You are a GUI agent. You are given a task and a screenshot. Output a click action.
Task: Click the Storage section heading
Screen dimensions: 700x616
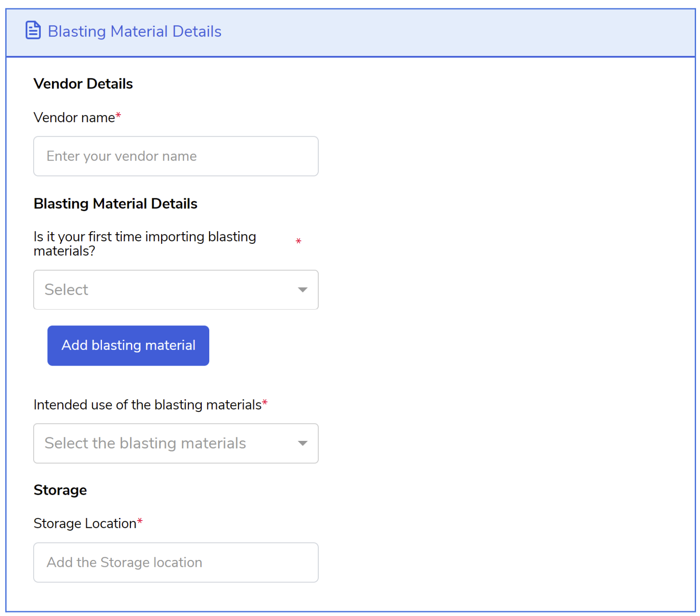(x=60, y=490)
